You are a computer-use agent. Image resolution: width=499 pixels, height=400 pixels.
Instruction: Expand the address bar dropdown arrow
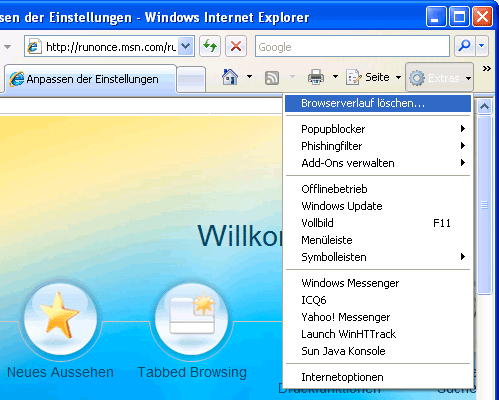click(x=186, y=46)
